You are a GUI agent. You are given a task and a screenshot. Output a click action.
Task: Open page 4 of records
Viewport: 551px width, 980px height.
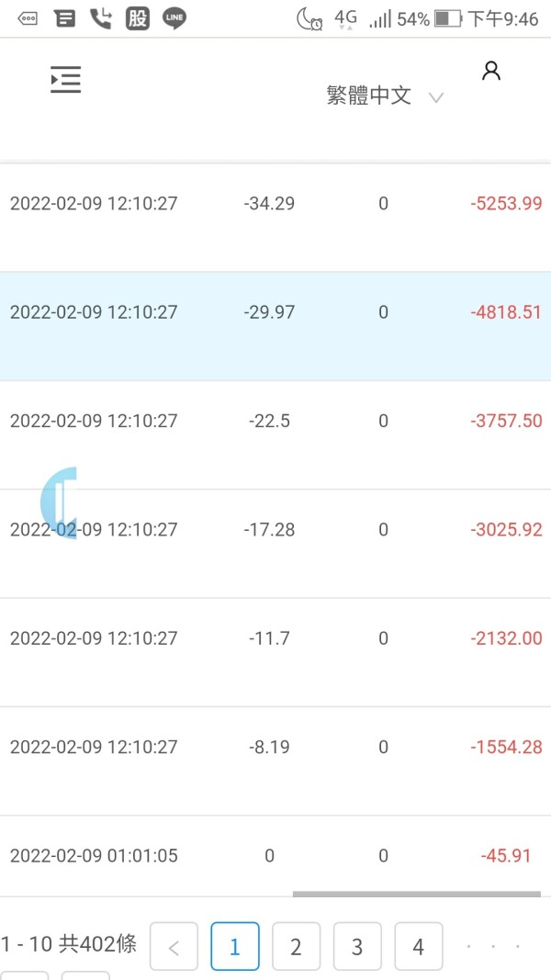[x=419, y=946]
